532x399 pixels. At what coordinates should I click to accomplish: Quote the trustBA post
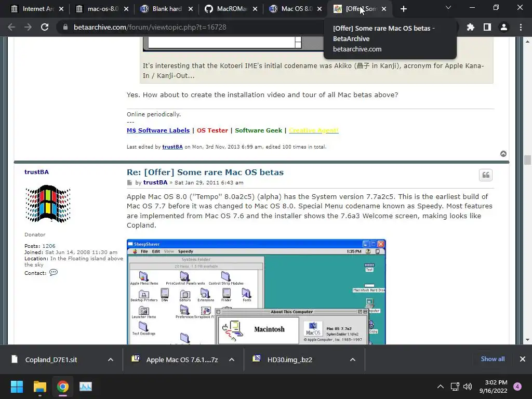[486, 175]
